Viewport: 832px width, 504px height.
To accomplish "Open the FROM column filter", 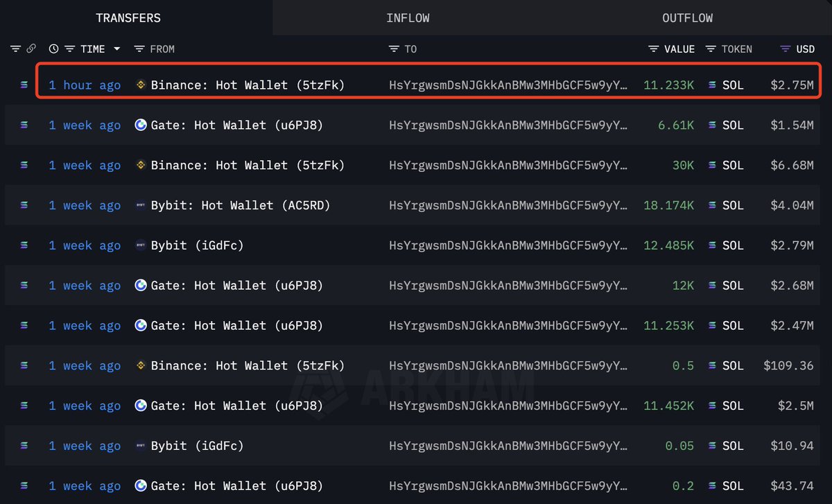I will click(139, 49).
